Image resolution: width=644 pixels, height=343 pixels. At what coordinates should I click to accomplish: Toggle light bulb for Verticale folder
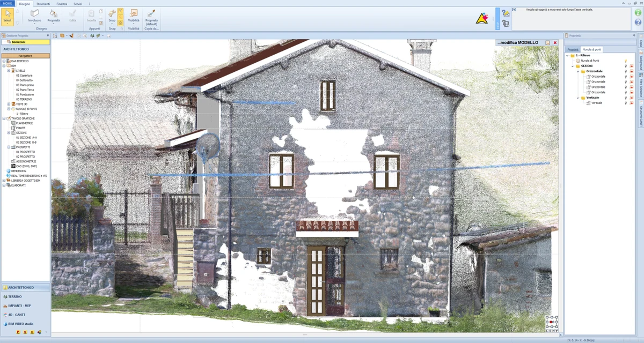[x=626, y=98]
